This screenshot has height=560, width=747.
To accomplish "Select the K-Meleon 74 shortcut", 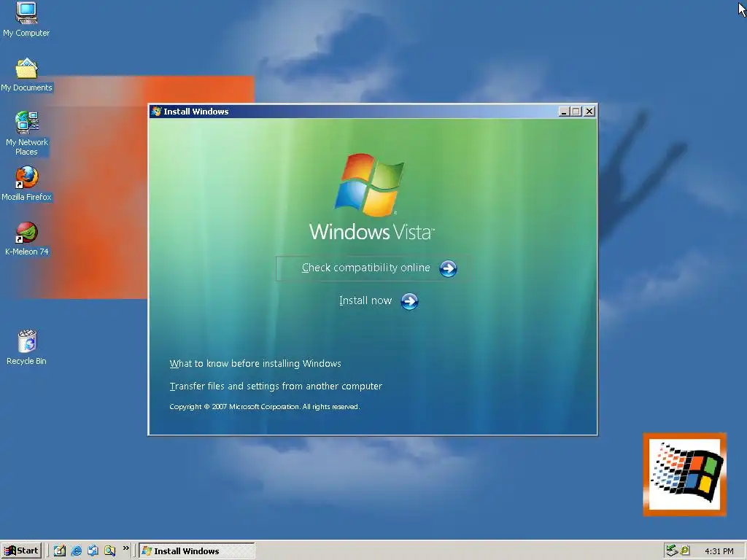I will 27,238.
